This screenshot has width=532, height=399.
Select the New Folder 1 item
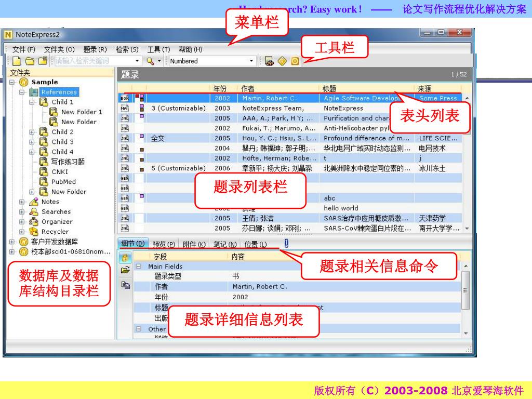(x=82, y=112)
